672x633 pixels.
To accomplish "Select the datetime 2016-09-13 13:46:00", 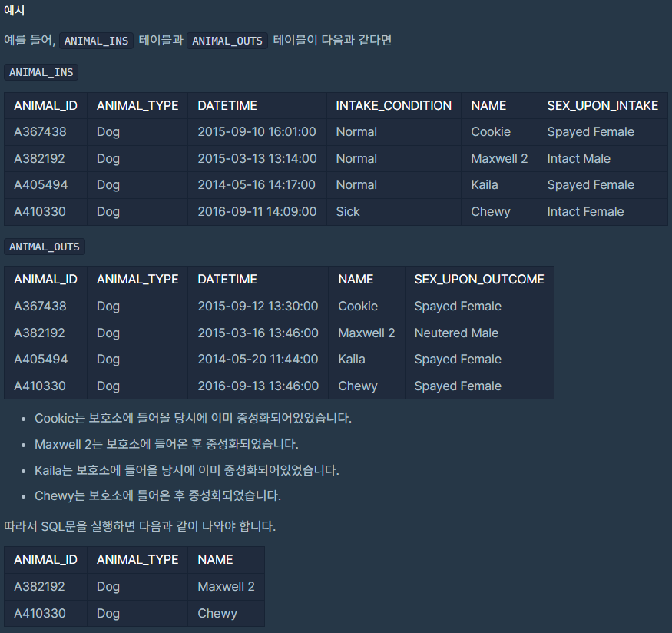I will coord(258,386).
